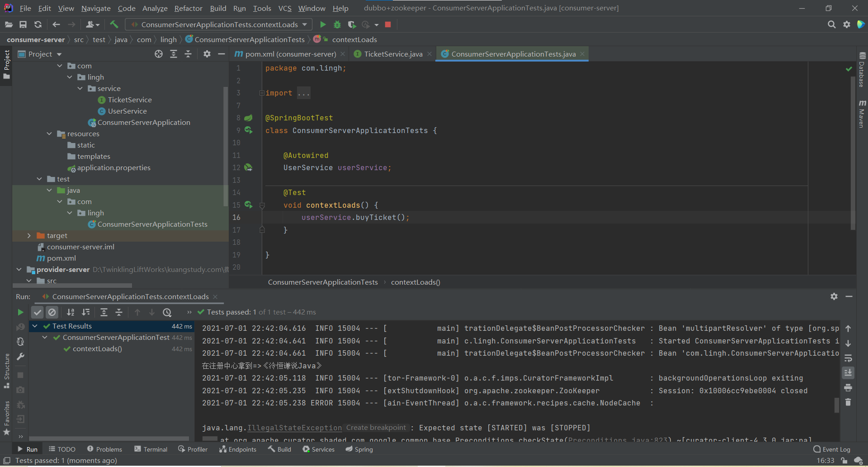Click the run gutter icon beside contextLoads method
Image resolution: width=868 pixels, height=467 pixels.
coord(248,205)
